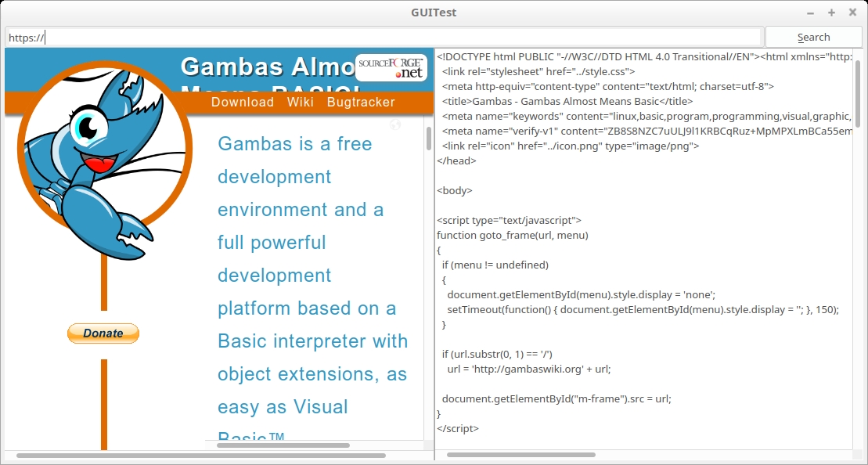Click the 'function goto_frame(url, menu)' line

[x=513, y=236]
